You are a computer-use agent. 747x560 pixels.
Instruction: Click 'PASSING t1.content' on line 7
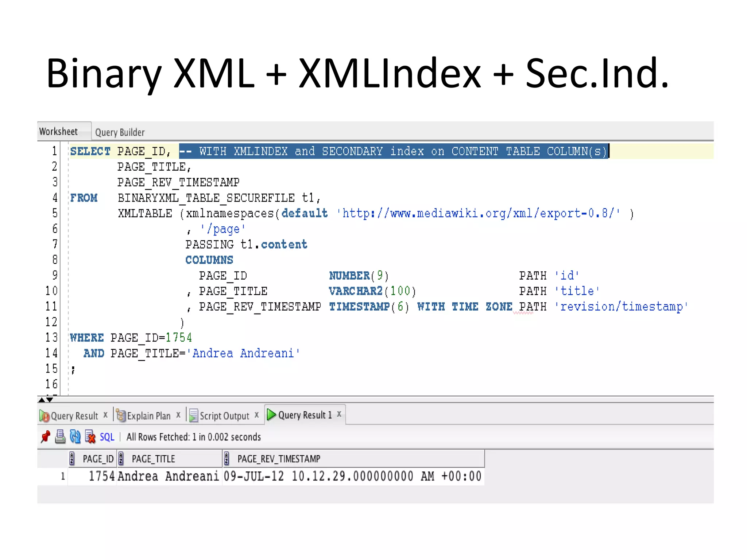[x=246, y=244]
